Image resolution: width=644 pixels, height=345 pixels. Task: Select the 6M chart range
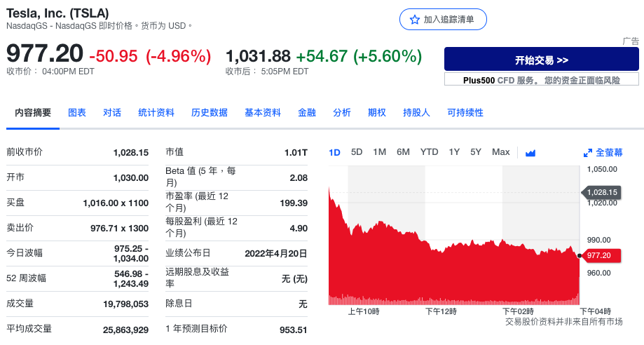coord(403,152)
